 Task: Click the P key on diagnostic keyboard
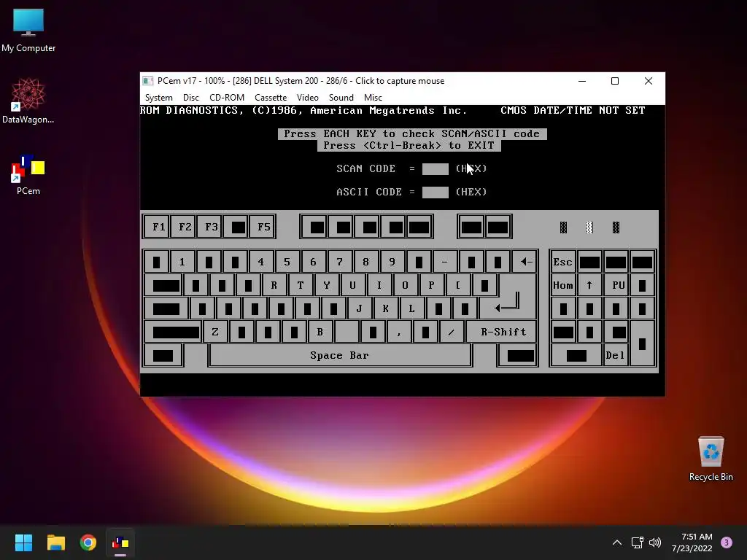431,285
